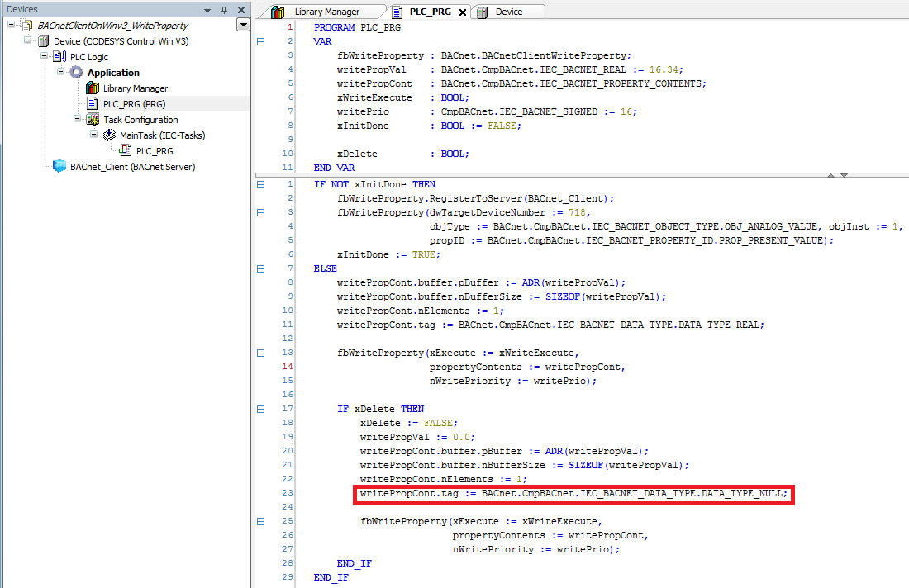The image size is (909, 588).
Task: Open project dropdown arrow in Devices panel
Action: pyautogui.click(x=242, y=26)
